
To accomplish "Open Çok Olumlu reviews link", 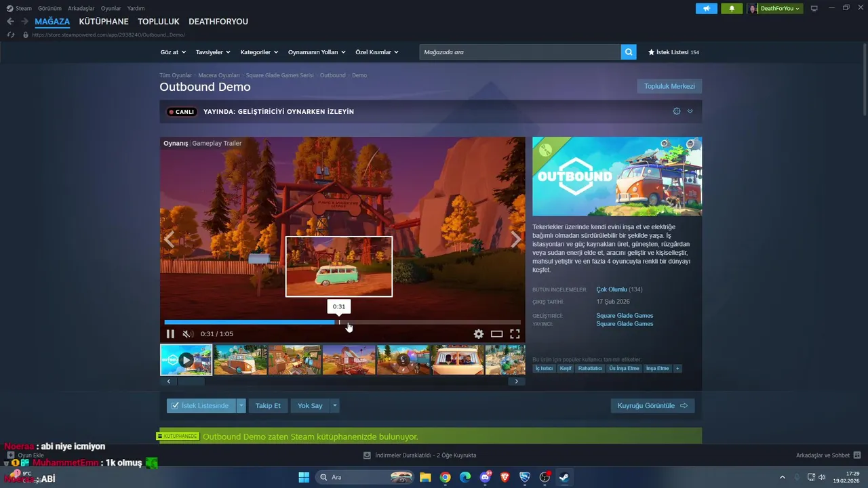I will 612,289.
